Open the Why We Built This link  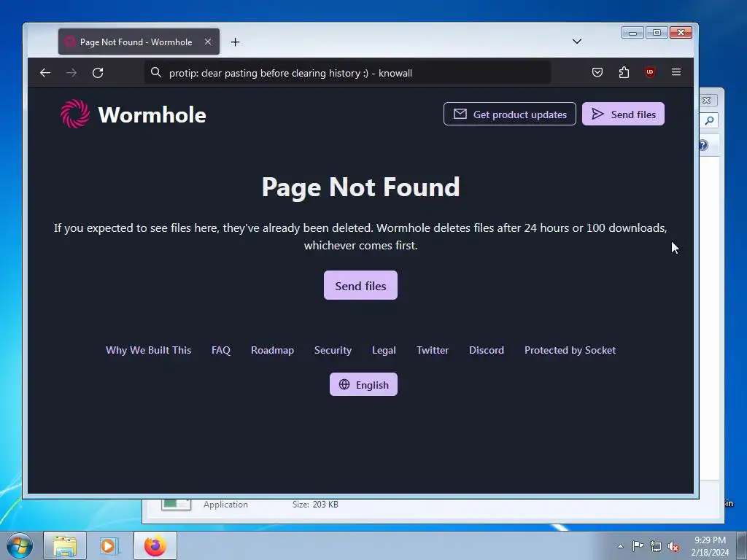point(149,351)
